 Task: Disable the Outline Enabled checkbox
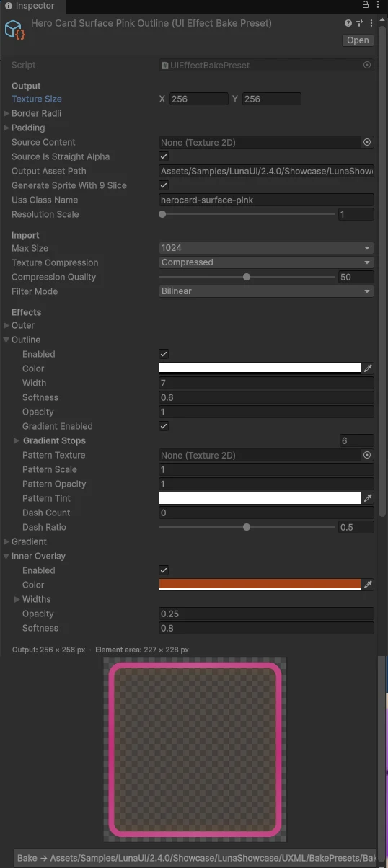(164, 354)
